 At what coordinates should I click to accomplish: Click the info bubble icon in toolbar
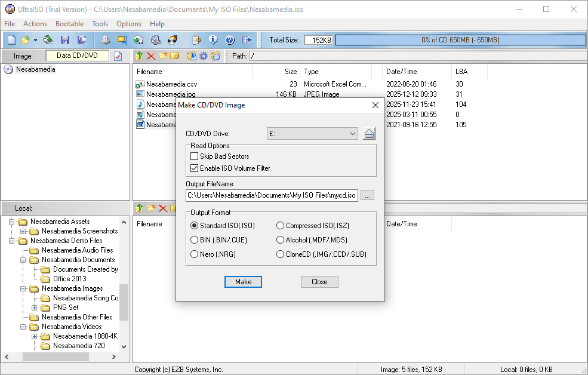tap(213, 40)
